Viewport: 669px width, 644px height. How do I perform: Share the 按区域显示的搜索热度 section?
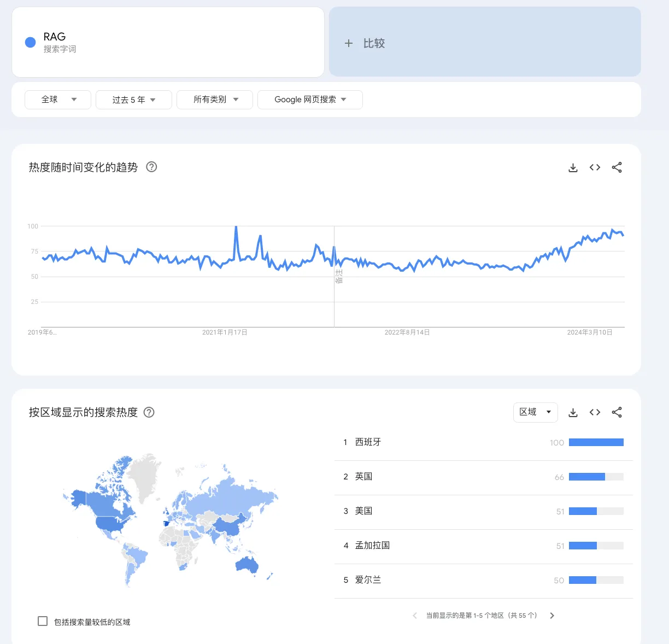[617, 412]
